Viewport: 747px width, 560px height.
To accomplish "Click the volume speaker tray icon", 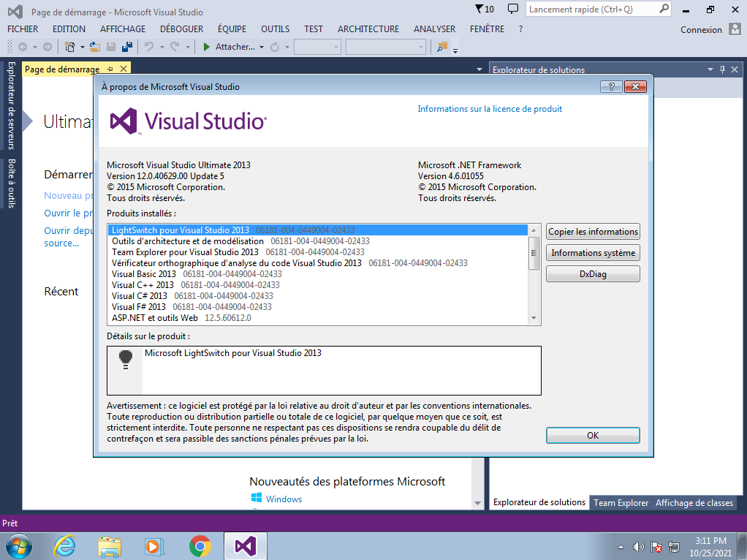I will click(x=638, y=547).
